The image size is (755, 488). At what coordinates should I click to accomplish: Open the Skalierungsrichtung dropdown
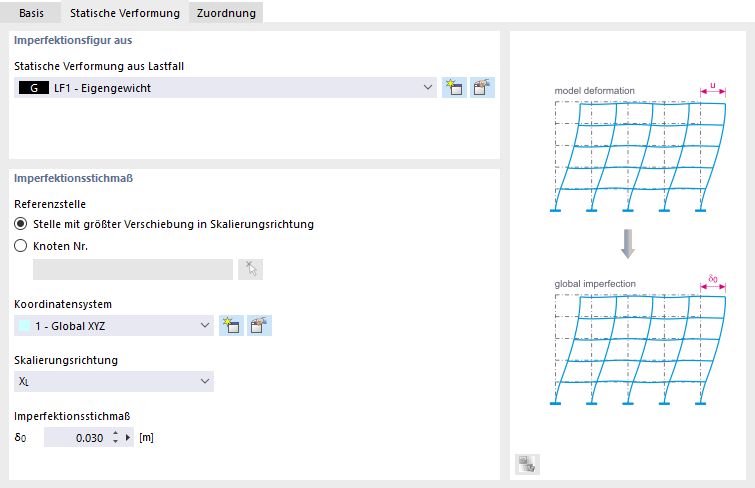205,381
